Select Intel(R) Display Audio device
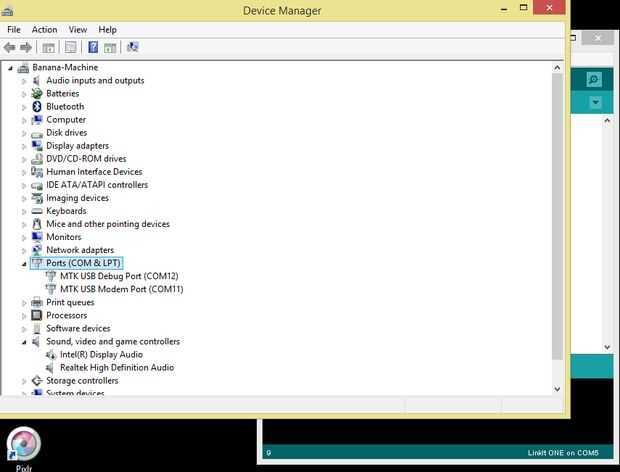The image size is (620, 472). tap(101, 355)
